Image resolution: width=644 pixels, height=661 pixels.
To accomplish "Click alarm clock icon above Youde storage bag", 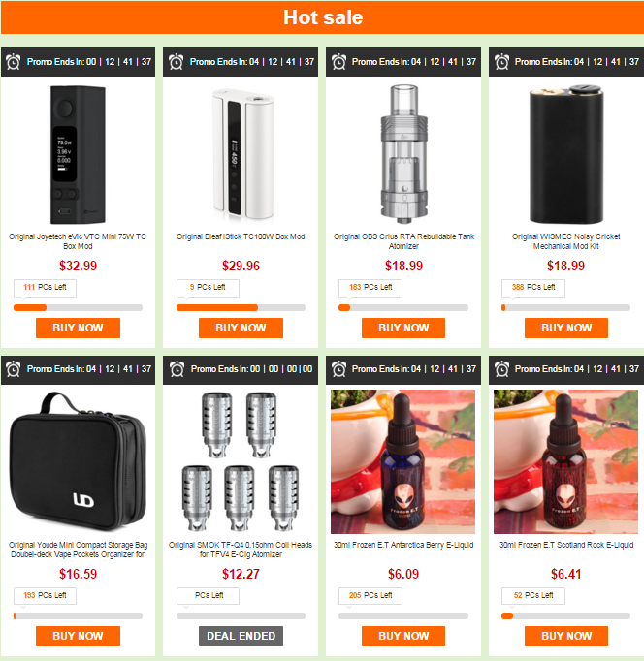I will pos(14,369).
